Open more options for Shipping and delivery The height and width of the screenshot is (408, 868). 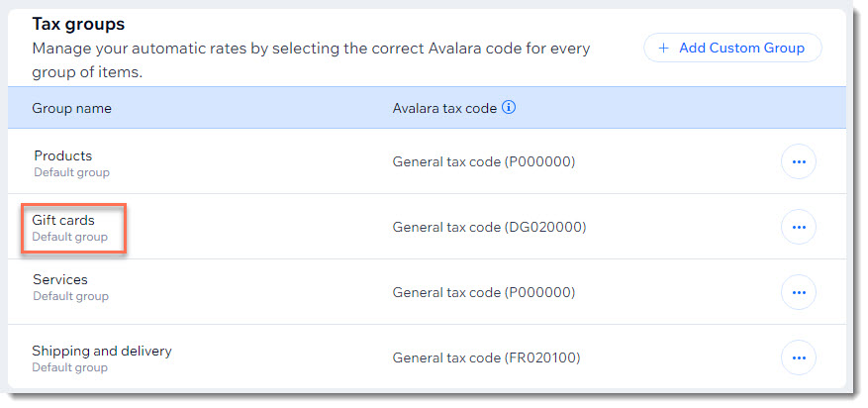coord(799,357)
